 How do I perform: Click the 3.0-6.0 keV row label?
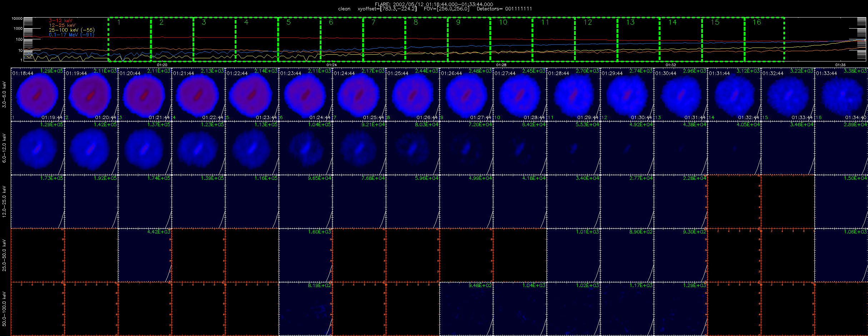click(4, 94)
